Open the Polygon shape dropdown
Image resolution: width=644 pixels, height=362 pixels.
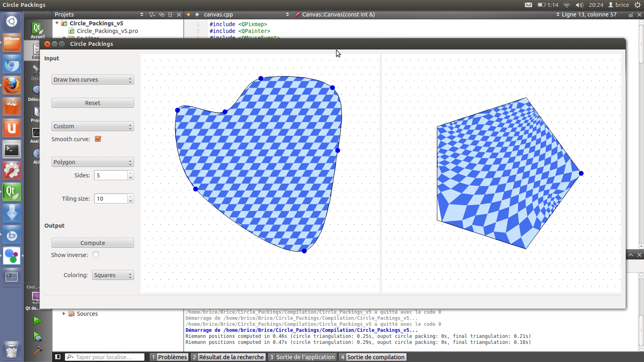[93, 162]
